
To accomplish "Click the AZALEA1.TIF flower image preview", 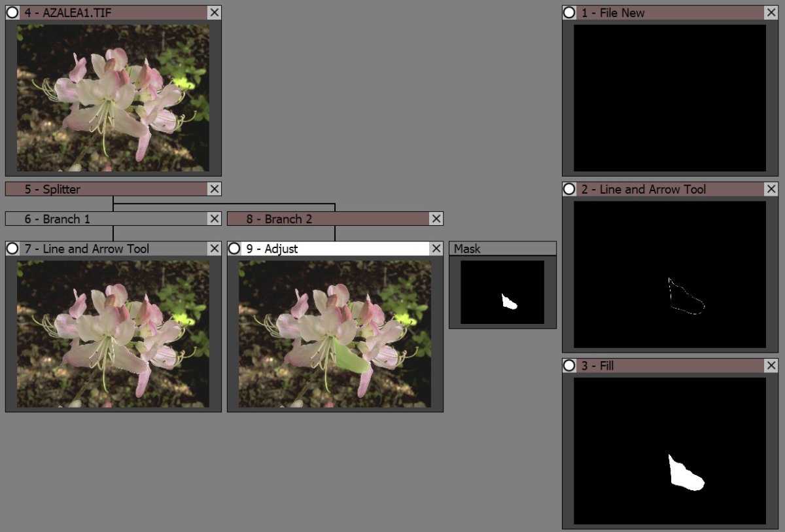I will [113, 98].
